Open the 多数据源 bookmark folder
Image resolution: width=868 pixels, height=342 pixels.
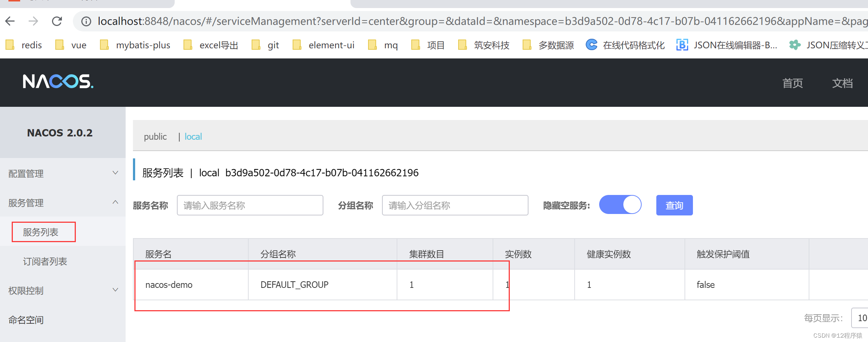pos(548,45)
